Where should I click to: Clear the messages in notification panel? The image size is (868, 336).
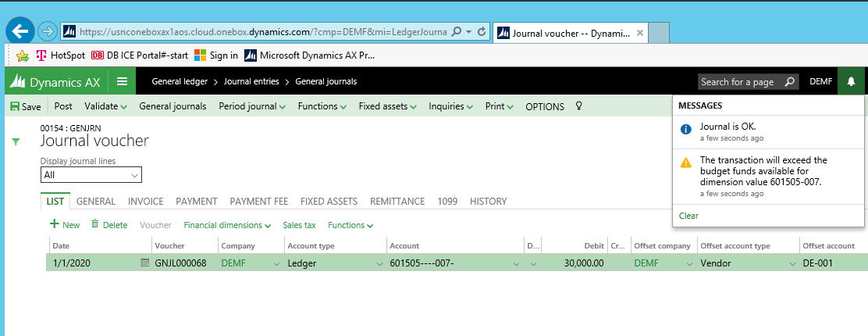tap(688, 216)
